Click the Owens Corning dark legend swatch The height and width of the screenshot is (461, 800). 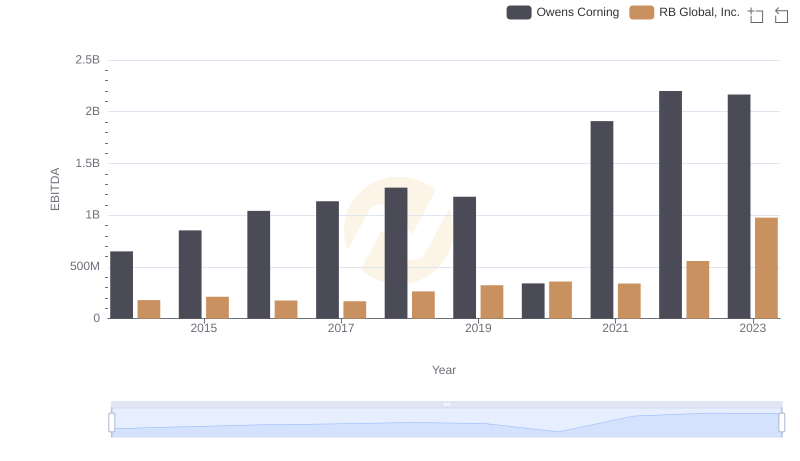tap(519, 12)
